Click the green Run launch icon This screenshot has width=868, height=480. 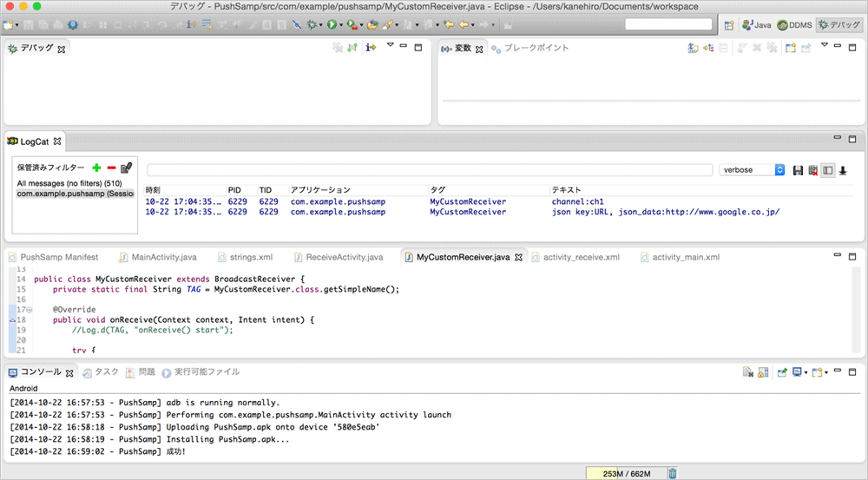click(x=331, y=25)
